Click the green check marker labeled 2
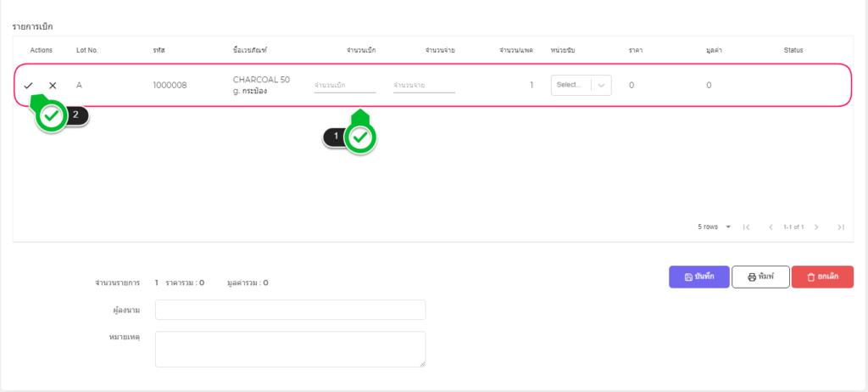The width and height of the screenshot is (868, 392). [x=53, y=116]
